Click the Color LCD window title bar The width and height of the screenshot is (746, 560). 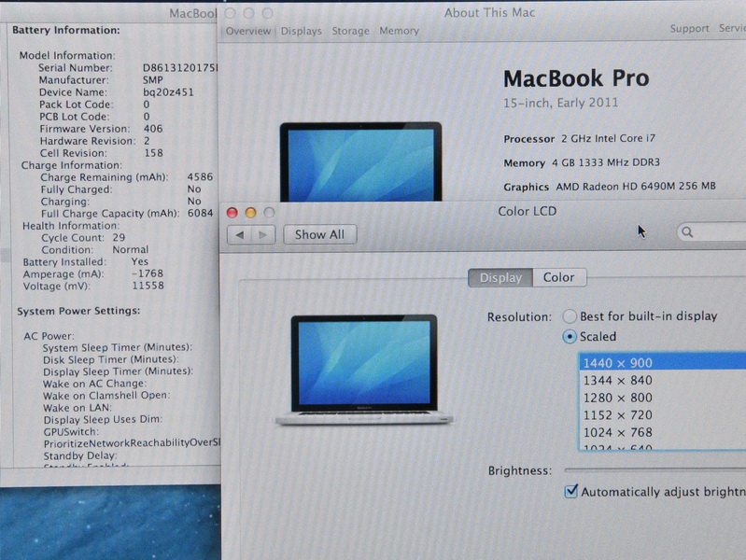tap(528, 211)
